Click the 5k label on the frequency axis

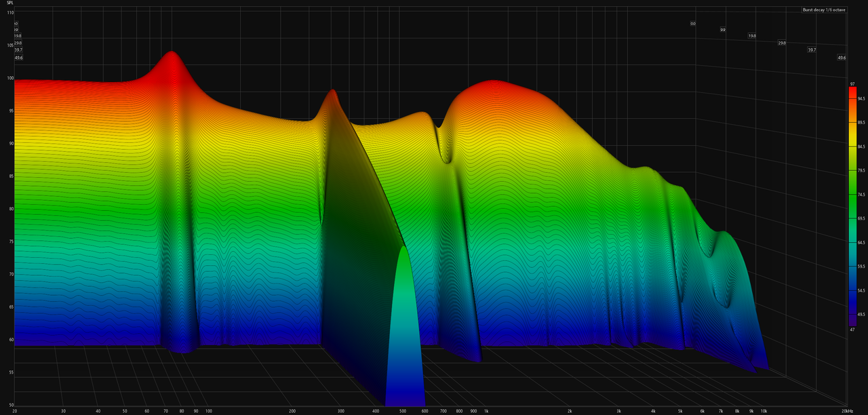[x=680, y=411]
